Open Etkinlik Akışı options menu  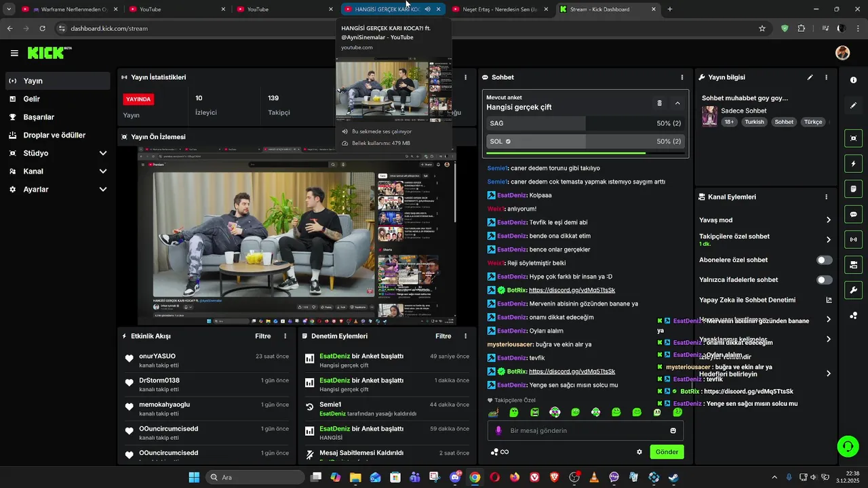coord(285,336)
